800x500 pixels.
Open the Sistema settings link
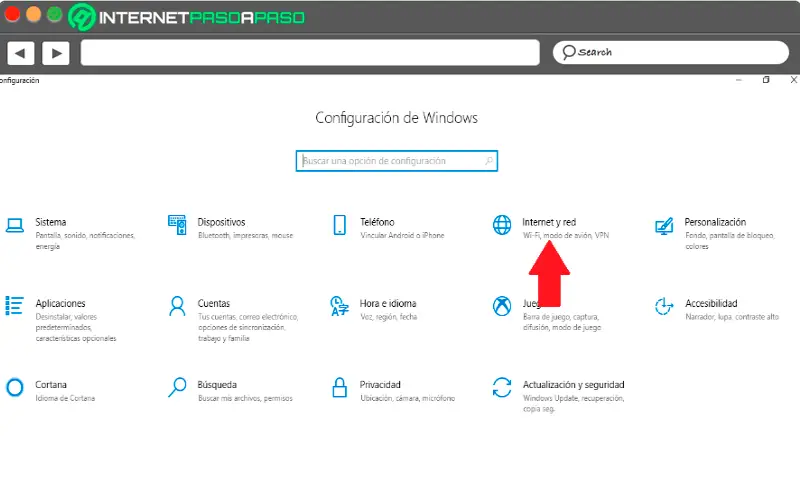coord(51,222)
